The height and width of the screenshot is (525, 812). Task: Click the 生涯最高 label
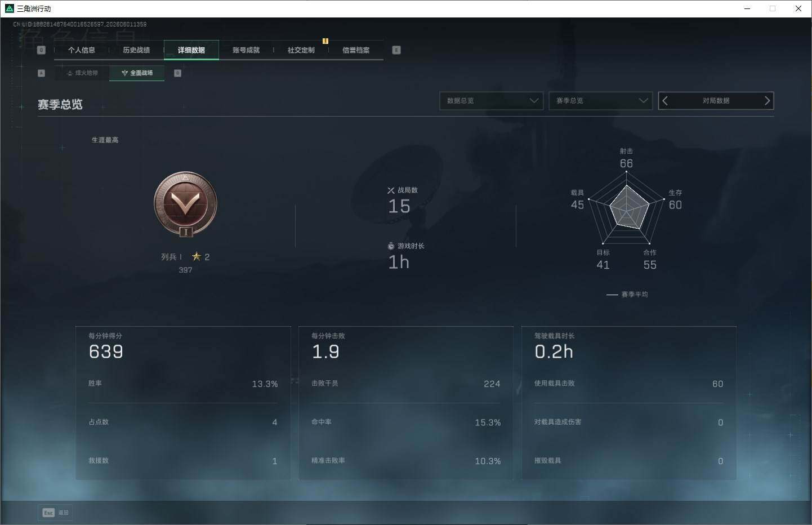(x=105, y=140)
